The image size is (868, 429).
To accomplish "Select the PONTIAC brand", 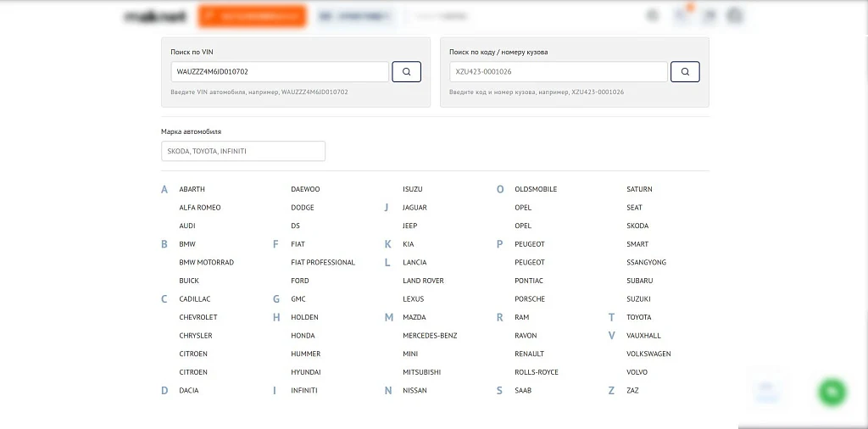I will [529, 281].
